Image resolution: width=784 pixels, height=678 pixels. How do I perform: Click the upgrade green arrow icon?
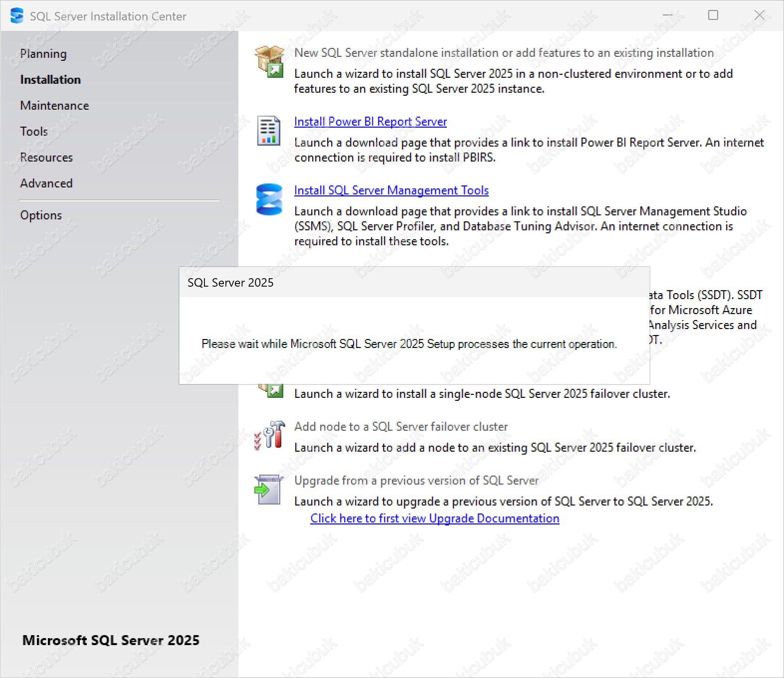269,490
